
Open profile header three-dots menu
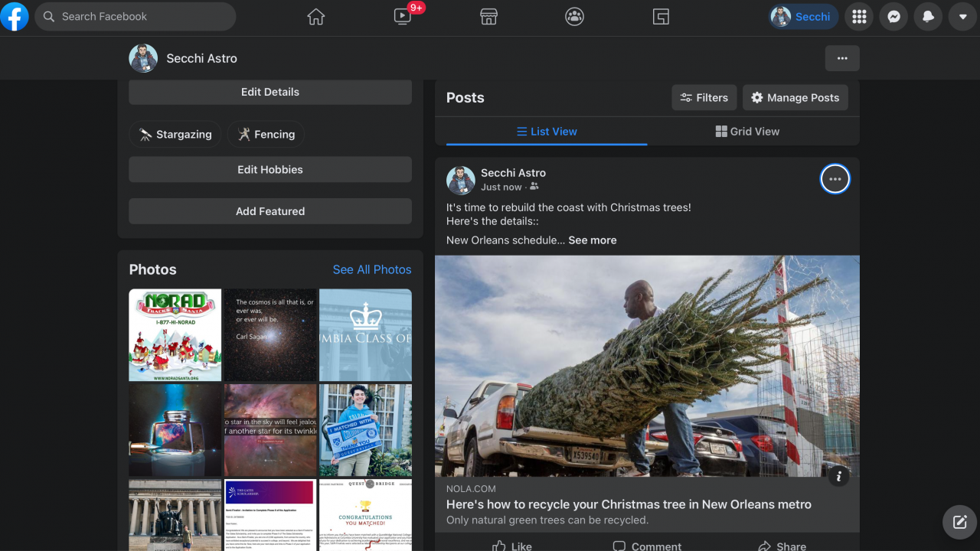click(x=842, y=58)
